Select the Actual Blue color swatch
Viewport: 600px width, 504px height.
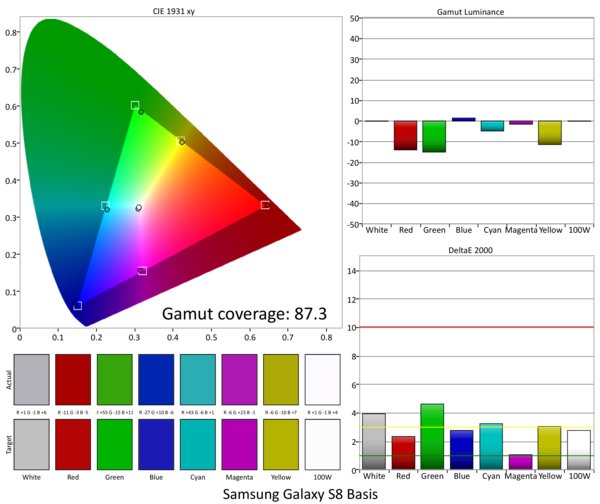(156, 379)
